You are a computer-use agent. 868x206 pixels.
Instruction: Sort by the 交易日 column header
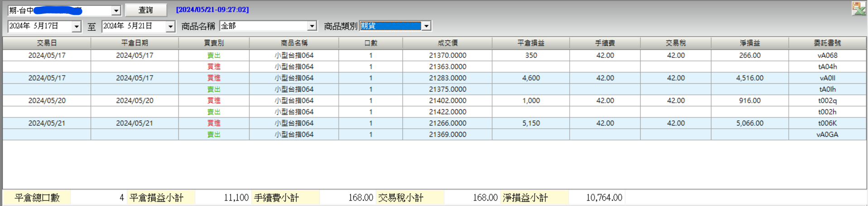click(47, 43)
